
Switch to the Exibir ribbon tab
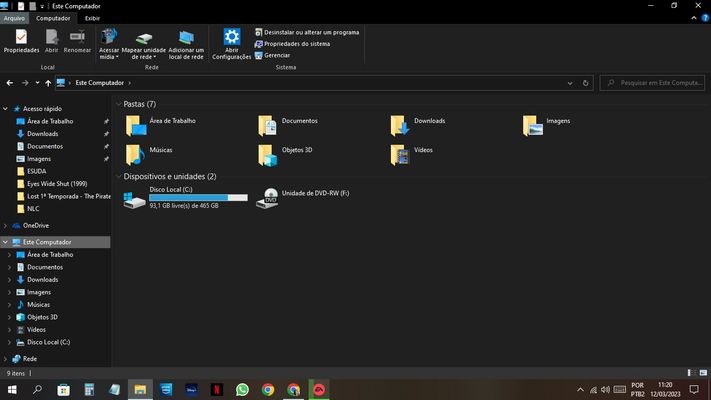point(92,18)
